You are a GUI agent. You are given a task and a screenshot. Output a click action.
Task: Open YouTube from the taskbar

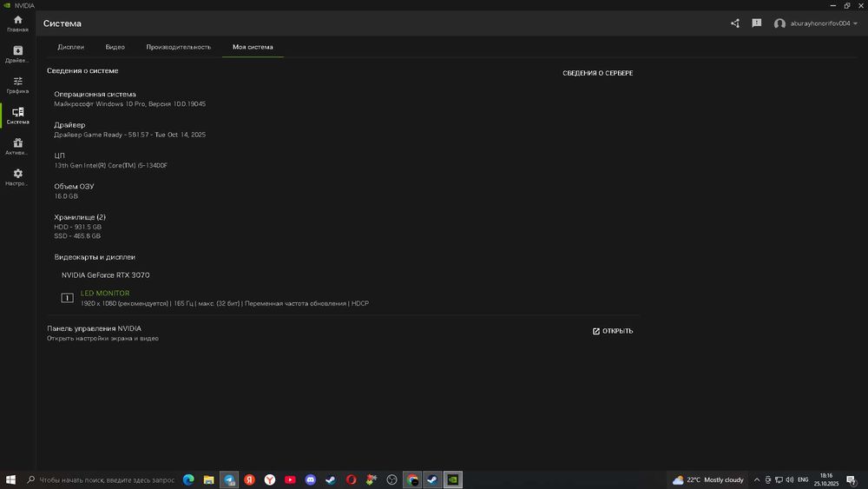290,479
